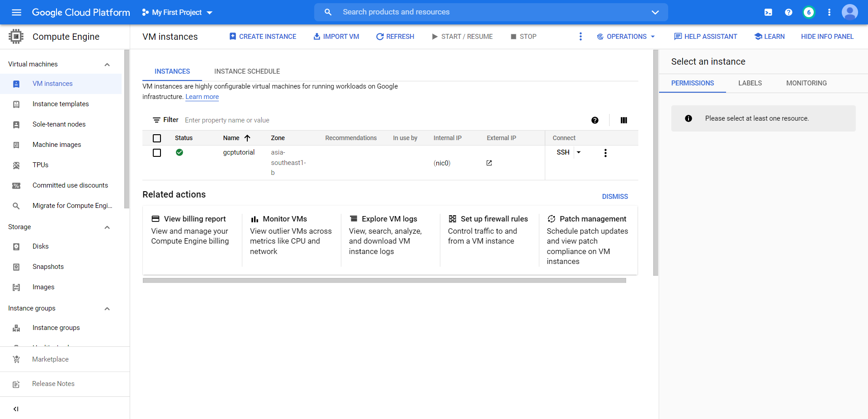Open the top bar settings kebab menu
This screenshot has height=419, width=868.
click(829, 12)
